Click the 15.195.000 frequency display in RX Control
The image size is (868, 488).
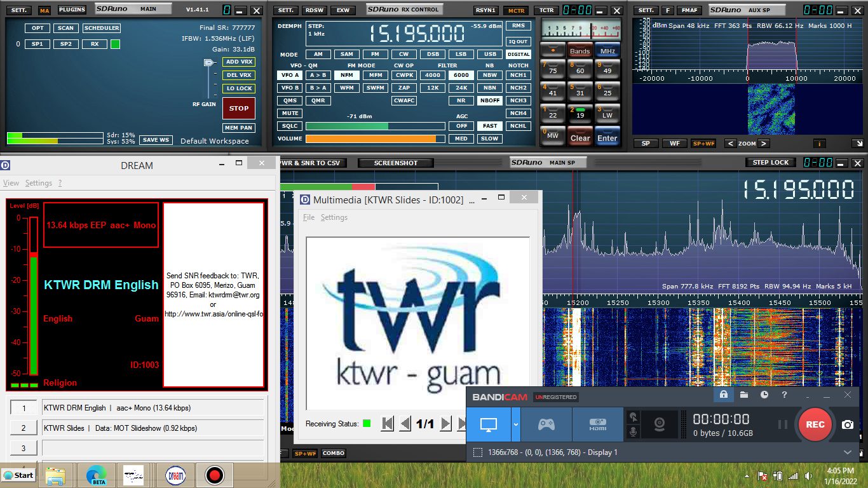[417, 34]
